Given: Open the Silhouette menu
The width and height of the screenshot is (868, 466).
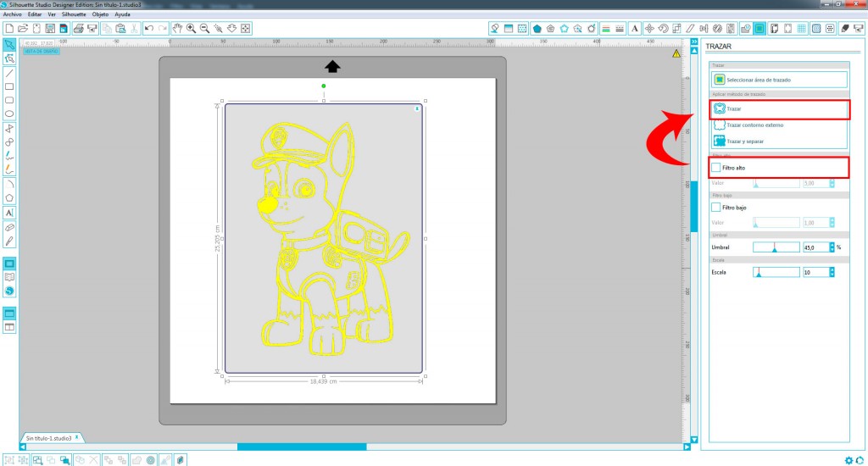Looking at the screenshot, I should click(x=74, y=14).
